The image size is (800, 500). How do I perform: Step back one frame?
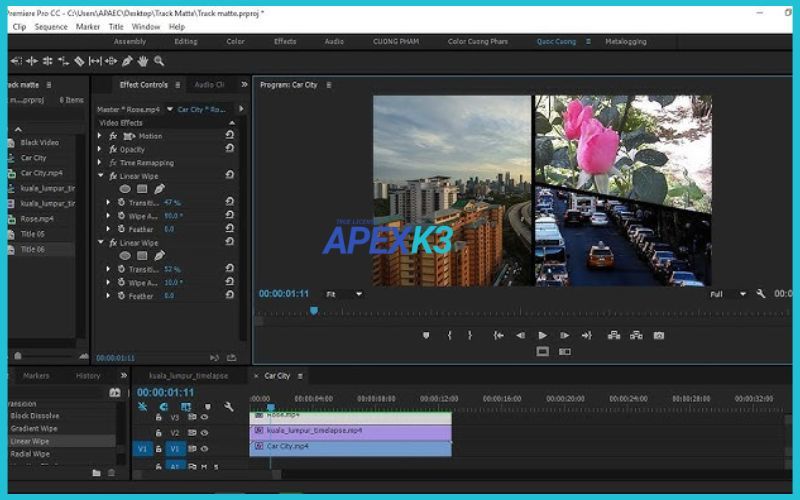click(x=520, y=335)
